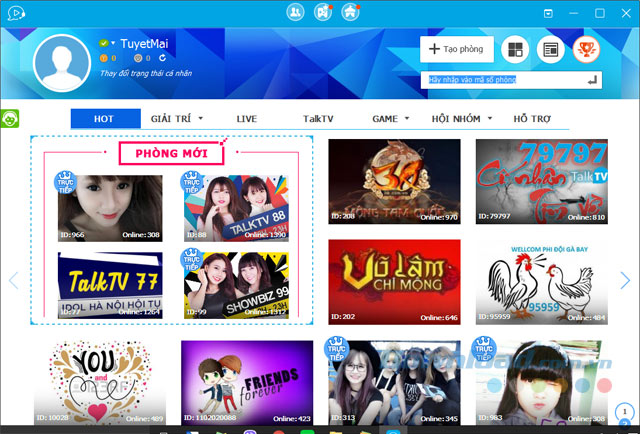640x434 pixels.
Task: Expand the HỘI NHÓM dropdown arrow
Action: tap(490, 118)
